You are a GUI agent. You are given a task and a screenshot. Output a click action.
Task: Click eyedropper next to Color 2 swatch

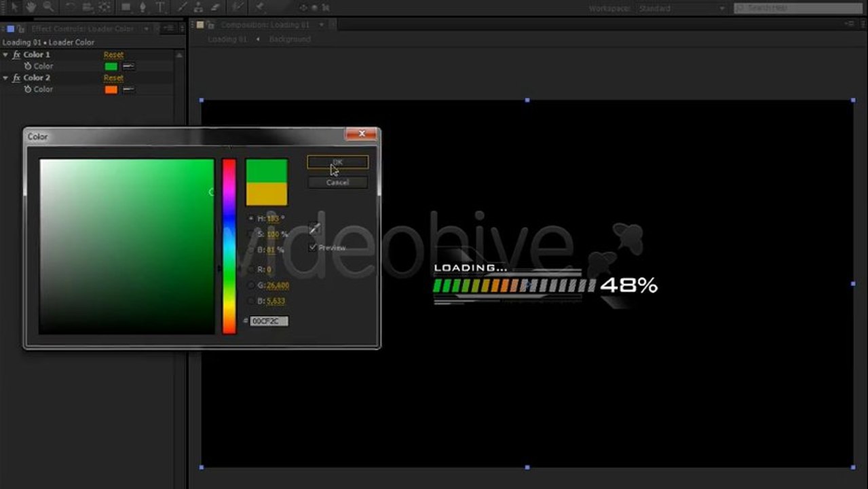(x=128, y=89)
